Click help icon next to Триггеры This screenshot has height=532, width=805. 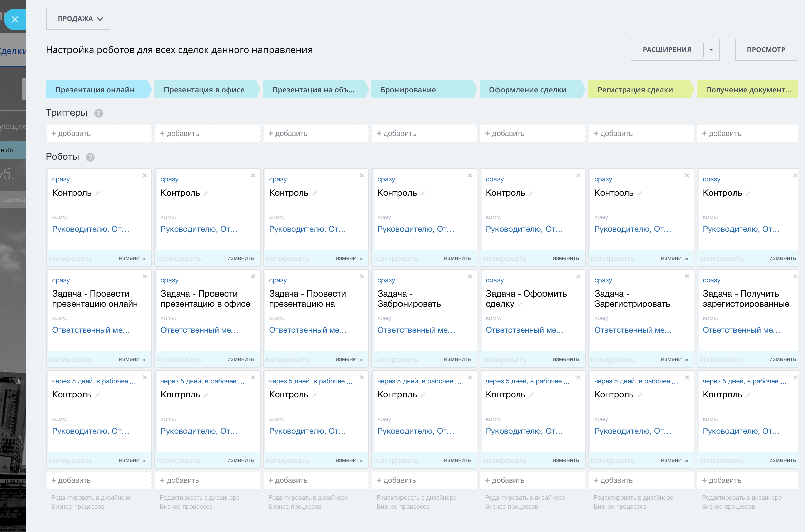click(98, 113)
